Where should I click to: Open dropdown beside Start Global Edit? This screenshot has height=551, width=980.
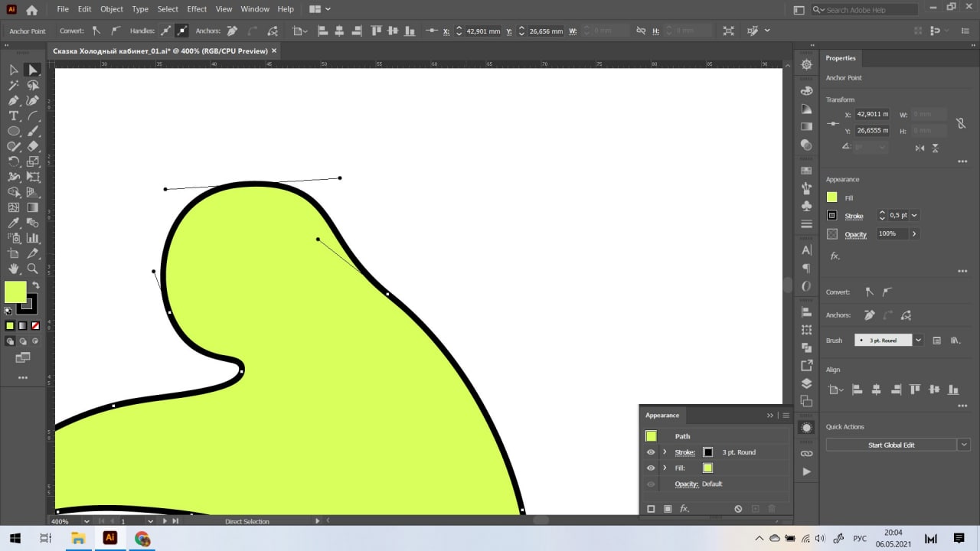964,445
